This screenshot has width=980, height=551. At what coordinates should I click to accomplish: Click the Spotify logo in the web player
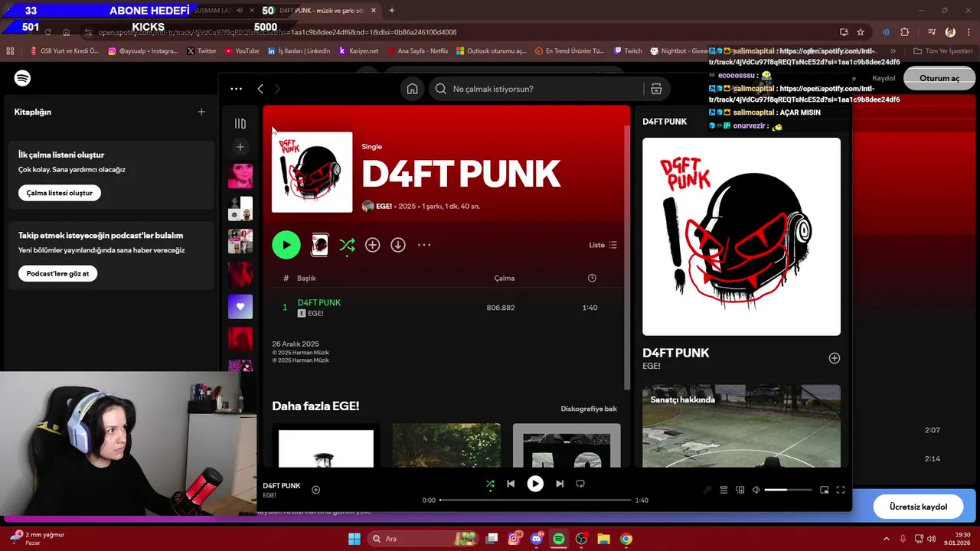click(22, 78)
